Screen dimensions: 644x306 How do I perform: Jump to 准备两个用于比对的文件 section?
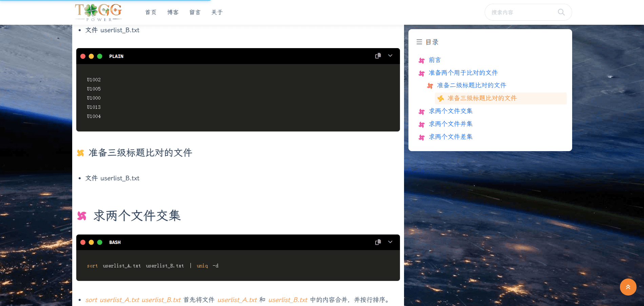[x=463, y=73]
